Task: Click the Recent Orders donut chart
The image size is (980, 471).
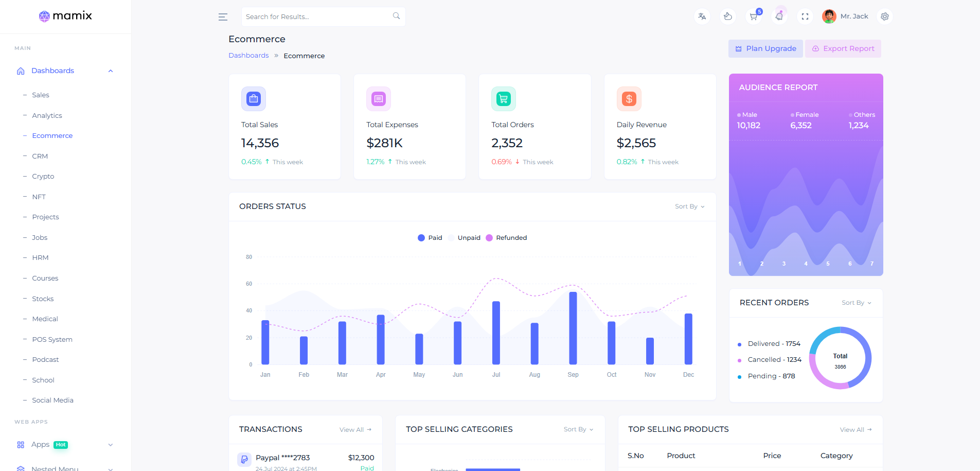Action: 840,358
